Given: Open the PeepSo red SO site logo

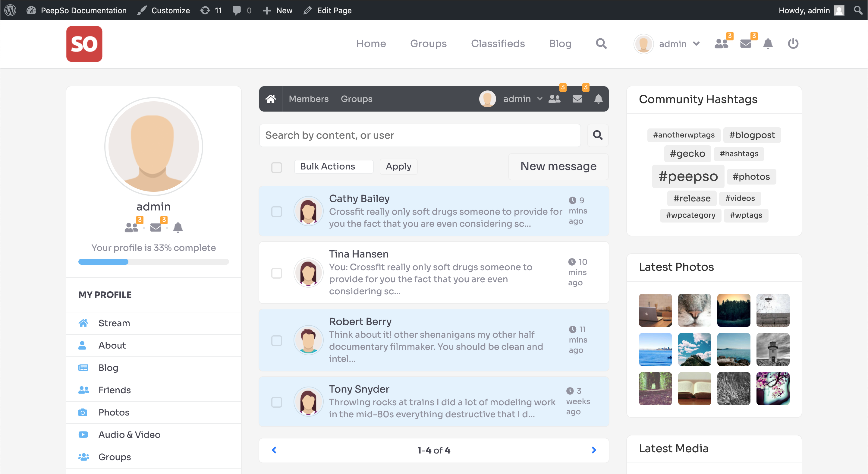Looking at the screenshot, I should 84,44.
